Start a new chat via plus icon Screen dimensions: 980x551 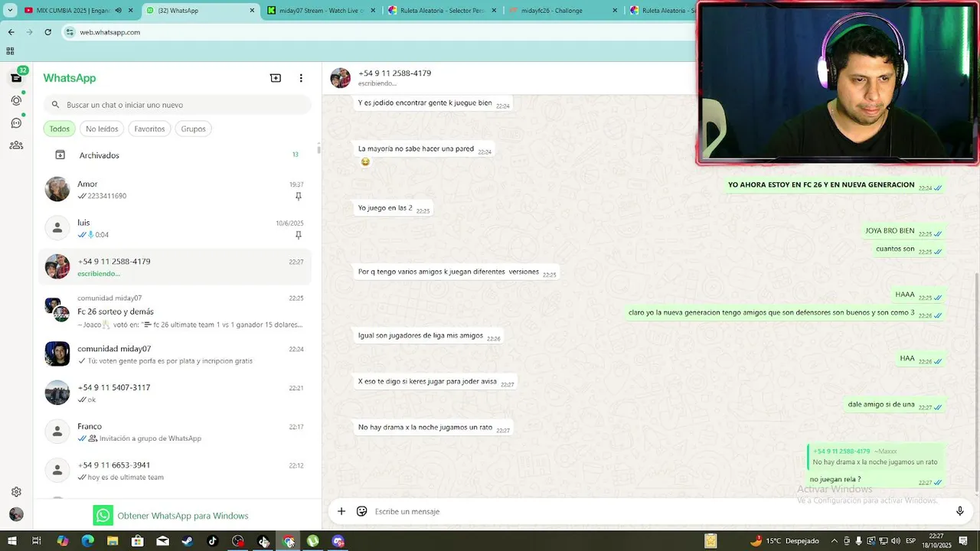point(276,78)
